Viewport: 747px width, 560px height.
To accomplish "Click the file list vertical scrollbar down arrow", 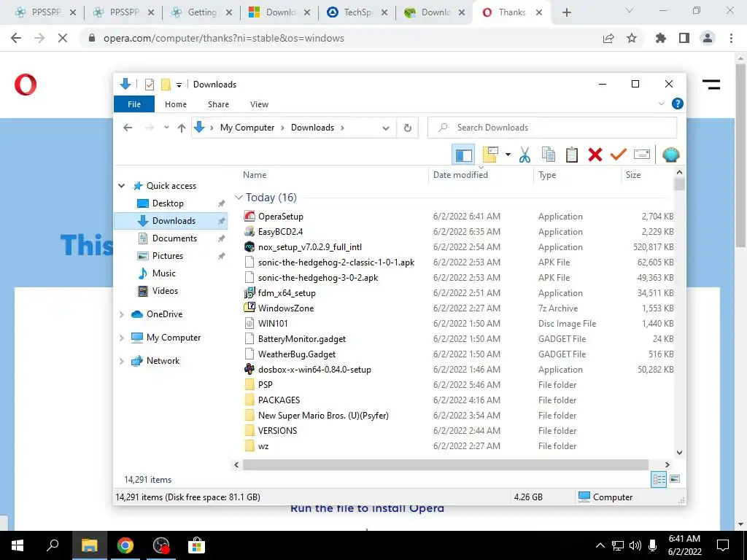I will (x=680, y=453).
